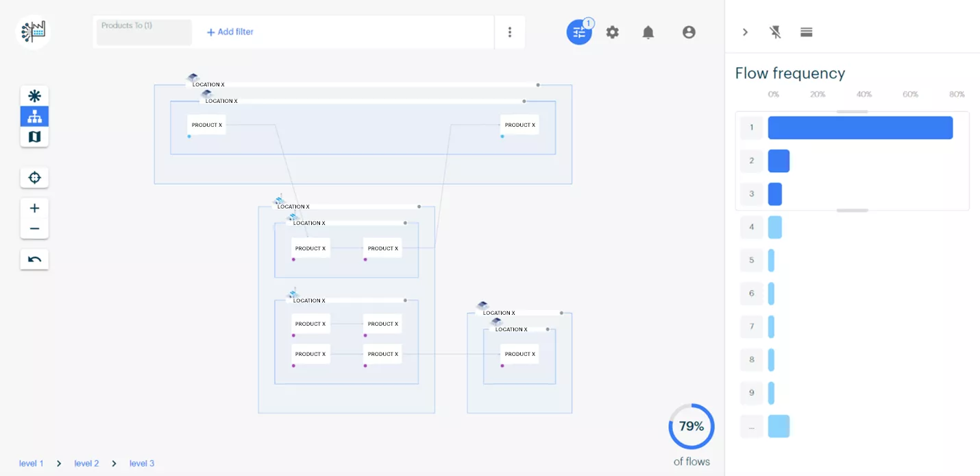Zoom out with the minus button
This screenshot has width=980, height=476.
point(34,229)
